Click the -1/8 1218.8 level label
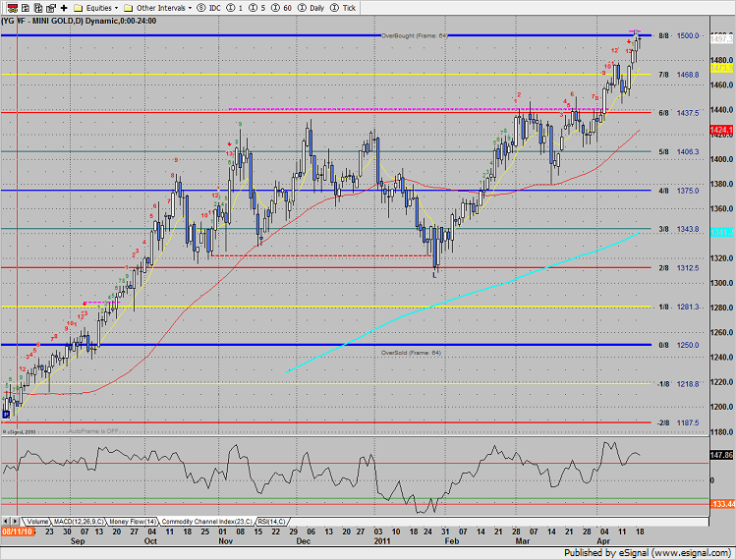 pyautogui.click(x=678, y=384)
